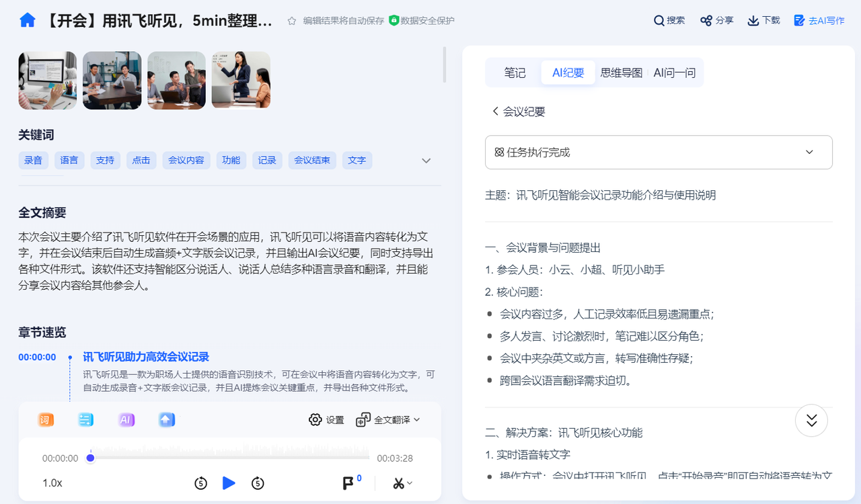Screen dimensions: 861x504
Task: Click the flag marker icon
Action: click(x=348, y=483)
